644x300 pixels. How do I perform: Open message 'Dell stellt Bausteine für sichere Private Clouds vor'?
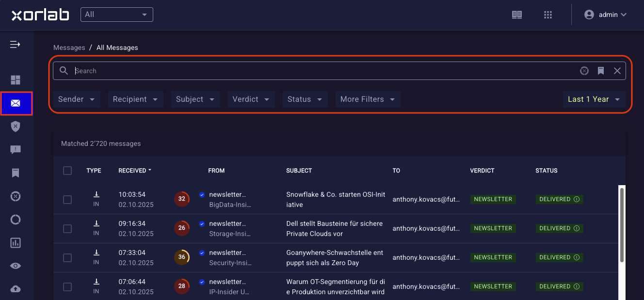(x=335, y=229)
